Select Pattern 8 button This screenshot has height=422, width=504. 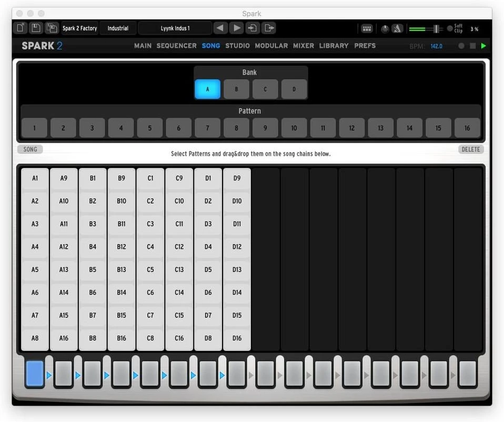[x=236, y=128]
